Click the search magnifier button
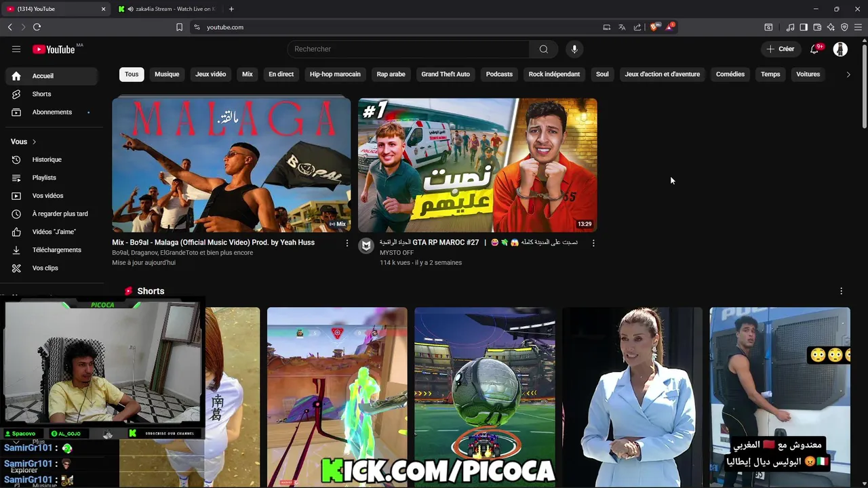The width and height of the screenshot is (868, 488). point(543,49)
